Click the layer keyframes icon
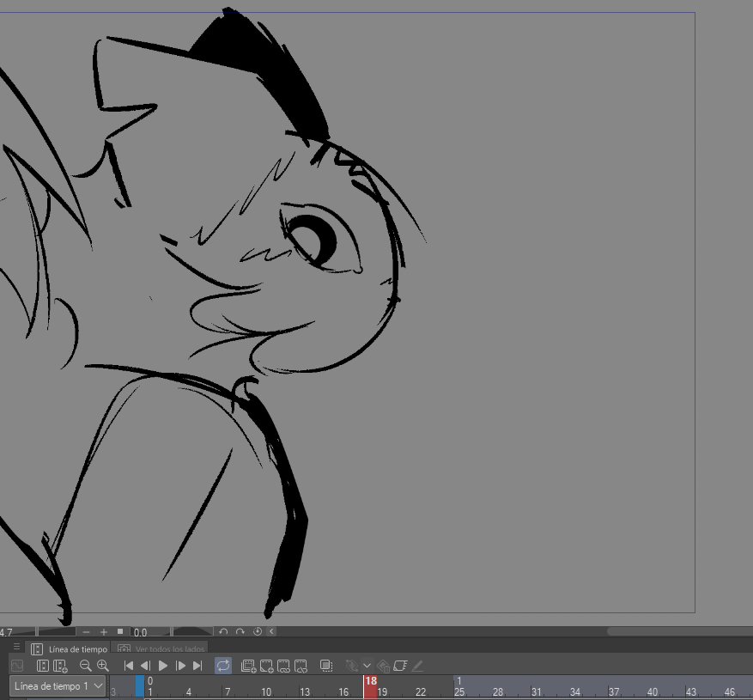Screen dimensions: 753x700 (x=400, y=666)
